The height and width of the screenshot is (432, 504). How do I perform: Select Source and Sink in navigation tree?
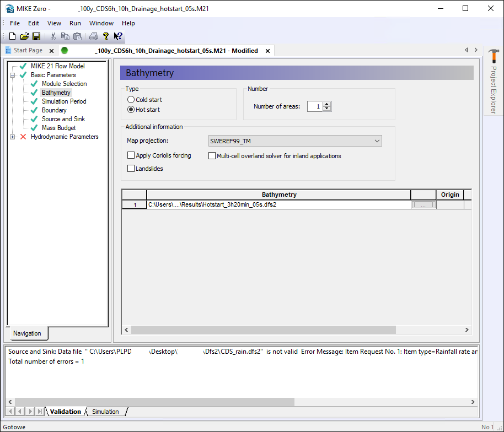pyautogui.click(x=63, y=119)
